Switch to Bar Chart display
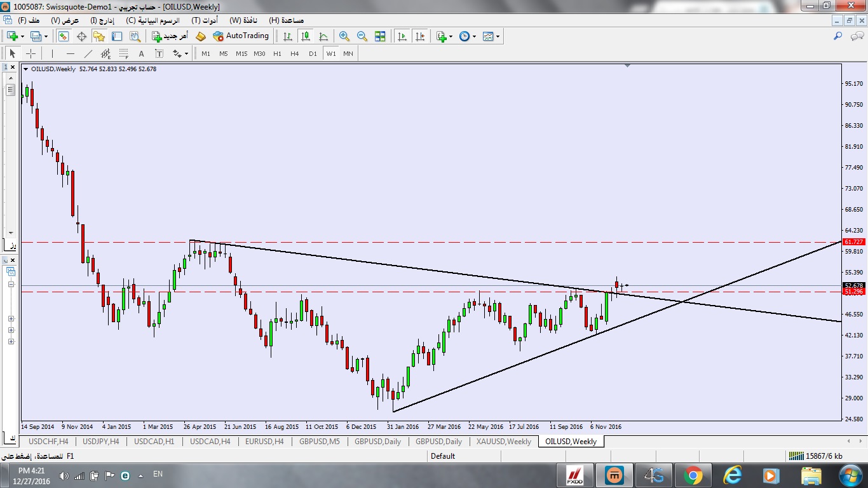 click(x=288, y=36)
